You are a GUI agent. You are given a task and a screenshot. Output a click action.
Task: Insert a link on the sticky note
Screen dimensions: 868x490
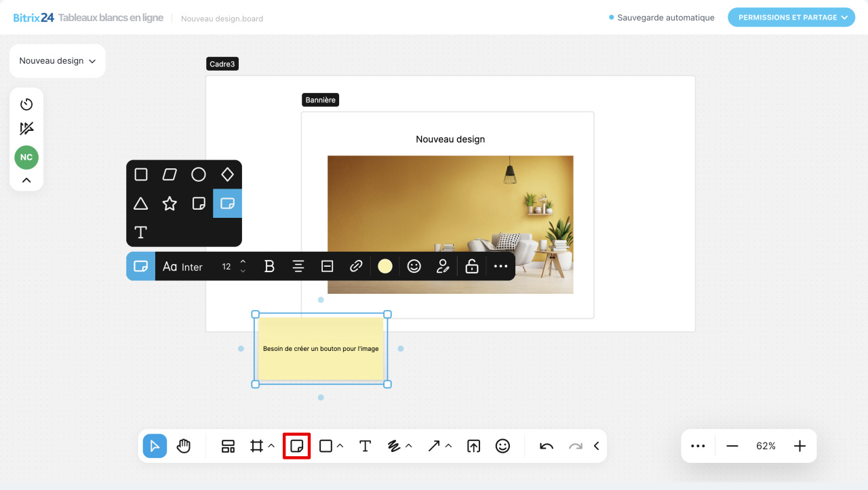click(356, 267)
